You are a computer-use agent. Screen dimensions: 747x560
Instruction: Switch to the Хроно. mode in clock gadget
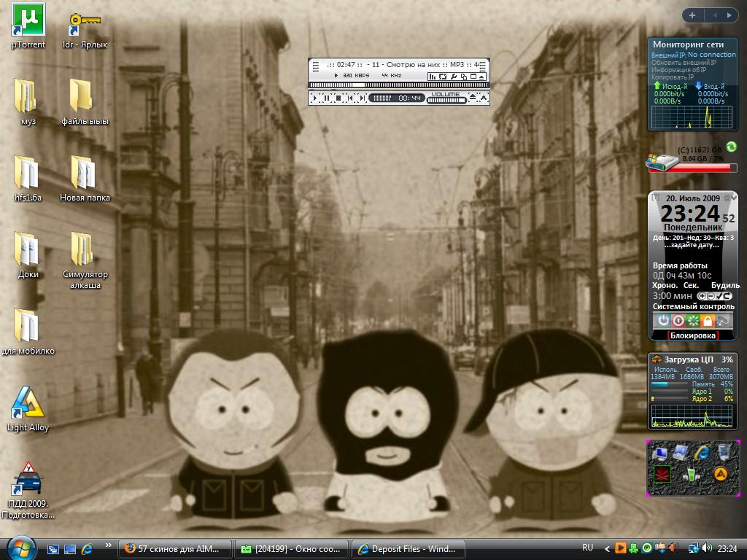[665, 285]
